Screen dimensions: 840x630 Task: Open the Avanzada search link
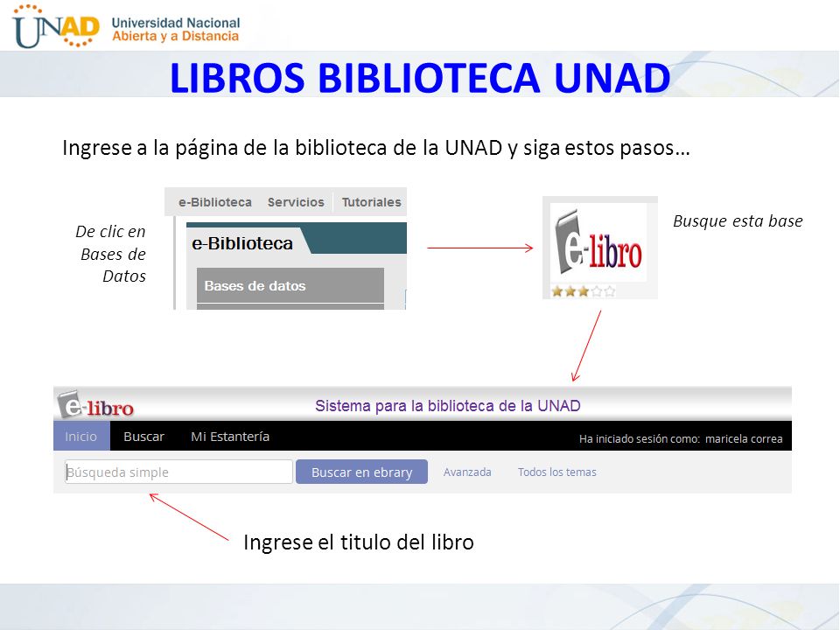tap(467, 472)
